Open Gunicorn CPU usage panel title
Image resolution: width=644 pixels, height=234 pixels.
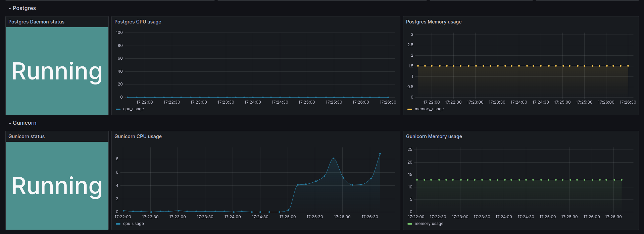(138, 136)
